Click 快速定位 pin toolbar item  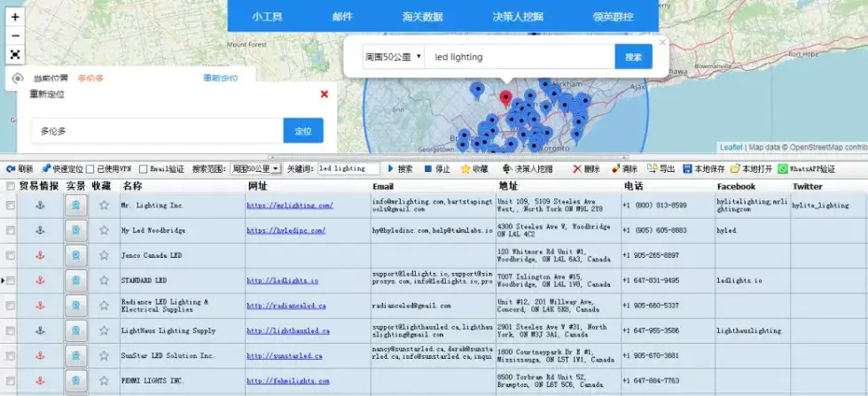click(62, 168)
